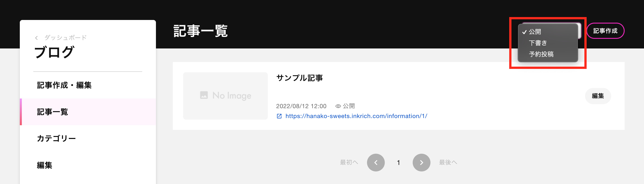The image size is (644, 184).
Task: Open the hanako-sweets information URL link
Action: (x=356, y=116)
